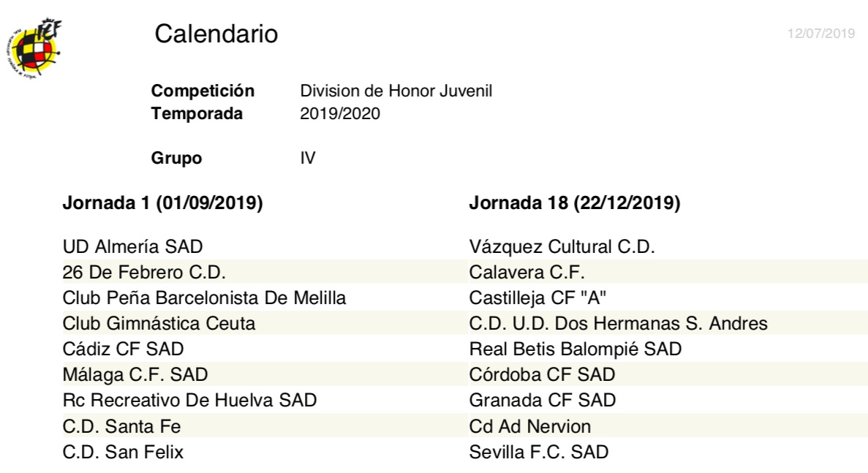The width and height of the screenshot is (868, 473).
Task: Select the Jornada 1 (01/09/2019) header
Action: click(x=162, y=203)
